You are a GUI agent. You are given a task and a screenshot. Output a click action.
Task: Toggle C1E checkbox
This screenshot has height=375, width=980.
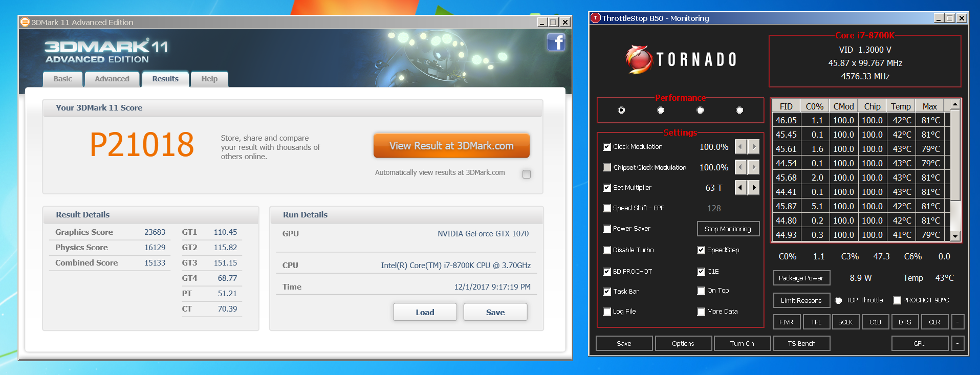click(x=701, y=272)
